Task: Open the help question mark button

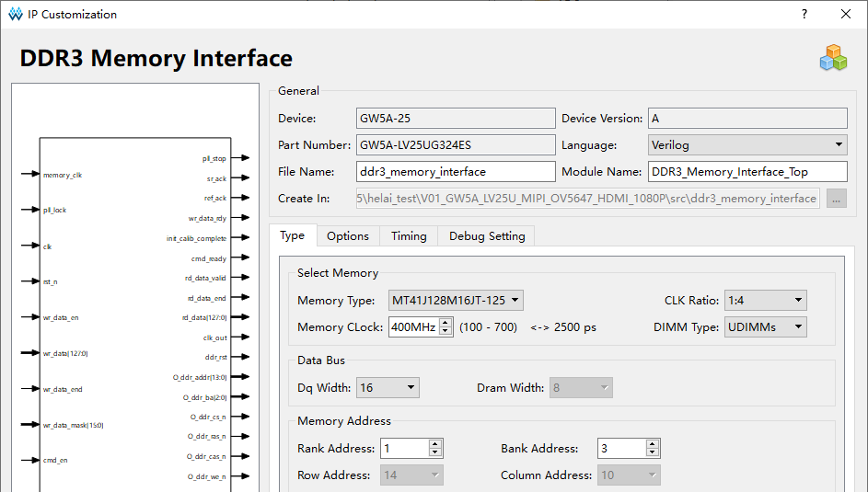Action: pos(804,14)
